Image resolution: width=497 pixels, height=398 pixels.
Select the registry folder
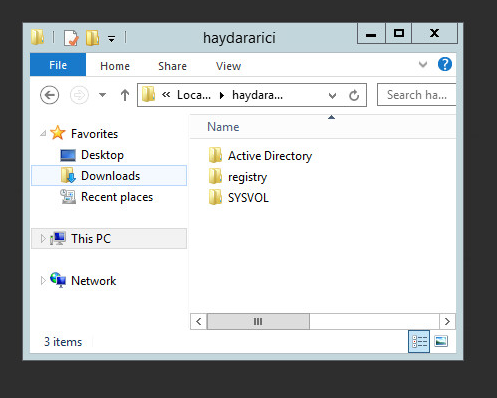[x=247, y=177]
